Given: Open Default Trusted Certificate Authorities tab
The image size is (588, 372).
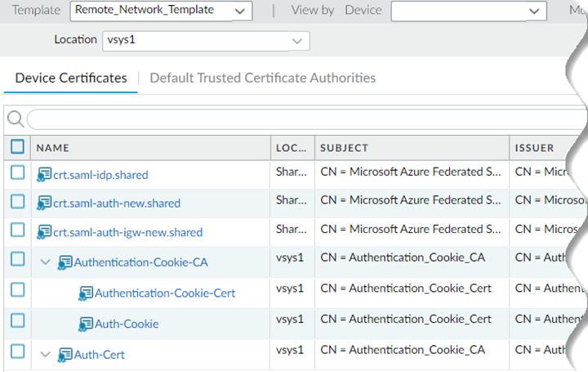Looking at the screenshot, I should (x=262, y=78).
